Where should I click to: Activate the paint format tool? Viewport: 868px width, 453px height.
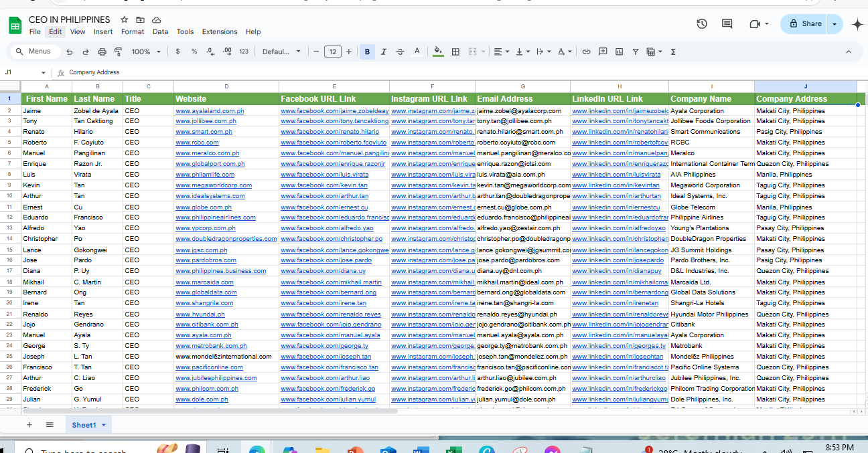(x=118, y=52)
